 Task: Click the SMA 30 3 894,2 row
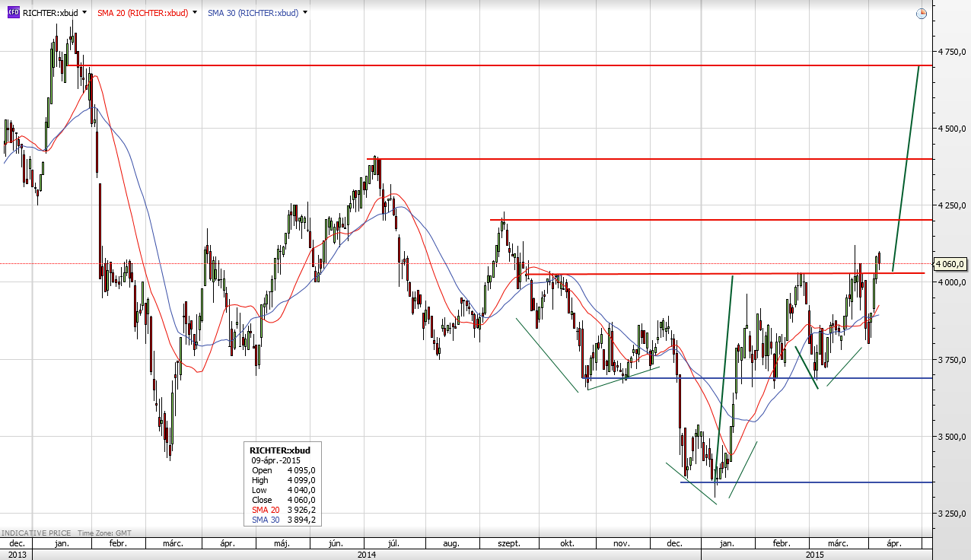tap(283, 520)
